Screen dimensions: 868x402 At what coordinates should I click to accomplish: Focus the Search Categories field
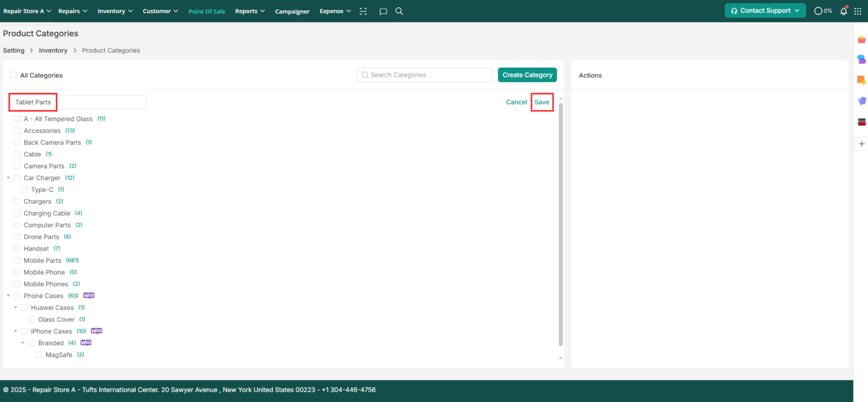pyautogui.click(x=424, y=75)
